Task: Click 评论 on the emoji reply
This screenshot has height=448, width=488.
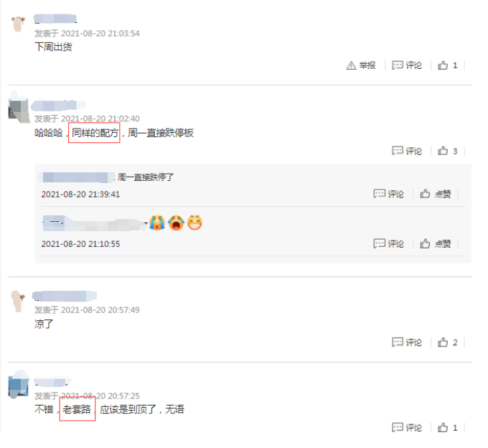Action: (x=389, y=243)
